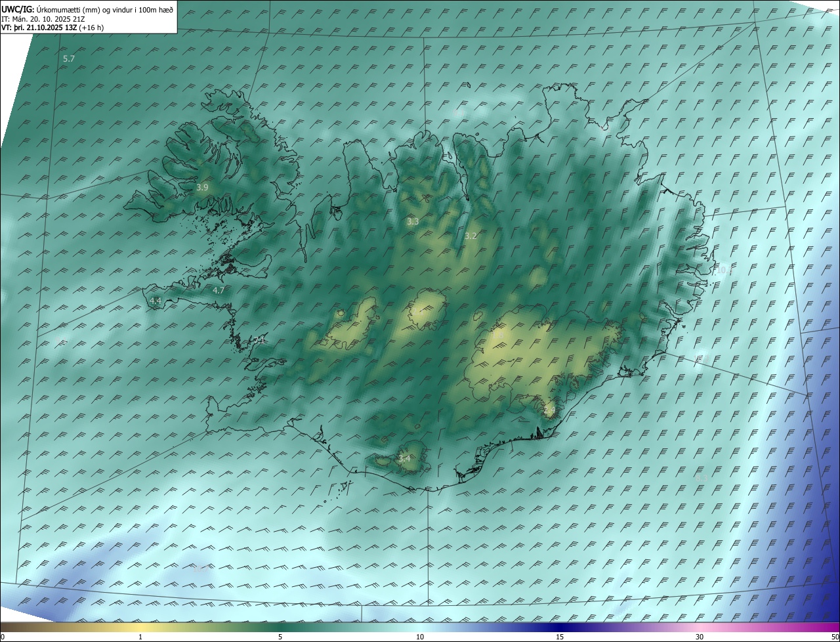Image resolution: width=840 pixels, height=642 pixels.
Task: Click the 3.3 value on the map
Action: [x=413, y=222]
